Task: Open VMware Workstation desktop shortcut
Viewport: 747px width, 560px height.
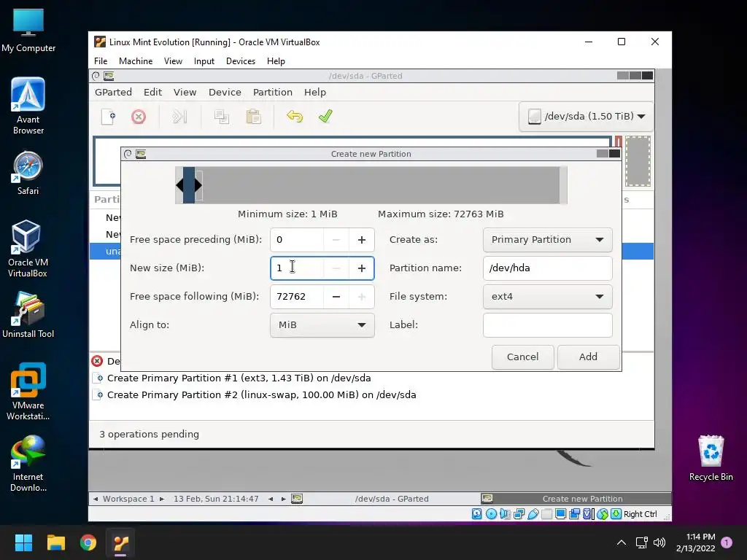Action: (x=28, y=392)
